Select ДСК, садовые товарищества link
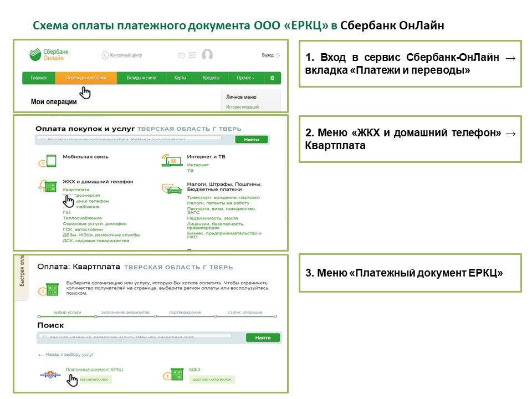The height and width of the screenshot is (399, 532). click(96, 241)
